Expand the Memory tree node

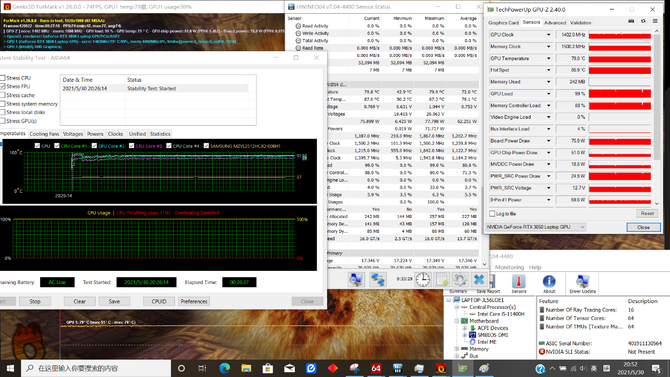click(457, 349)
